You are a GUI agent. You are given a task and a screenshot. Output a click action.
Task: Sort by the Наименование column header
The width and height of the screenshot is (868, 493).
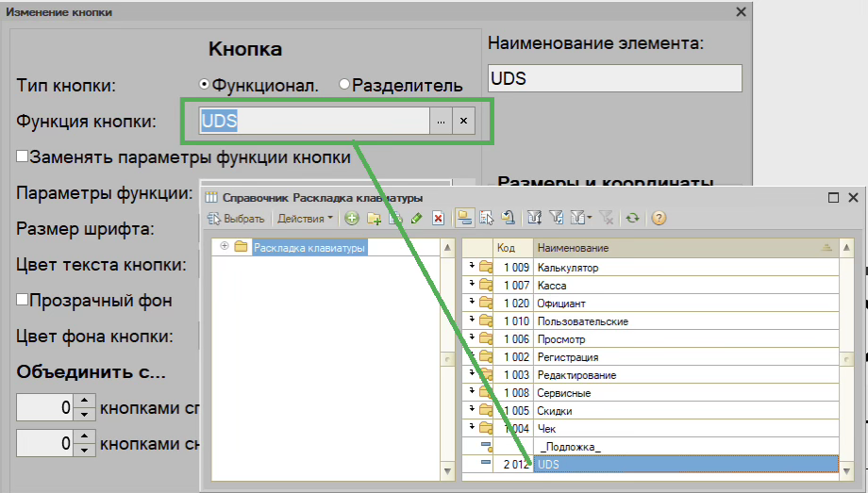[679, 247]
